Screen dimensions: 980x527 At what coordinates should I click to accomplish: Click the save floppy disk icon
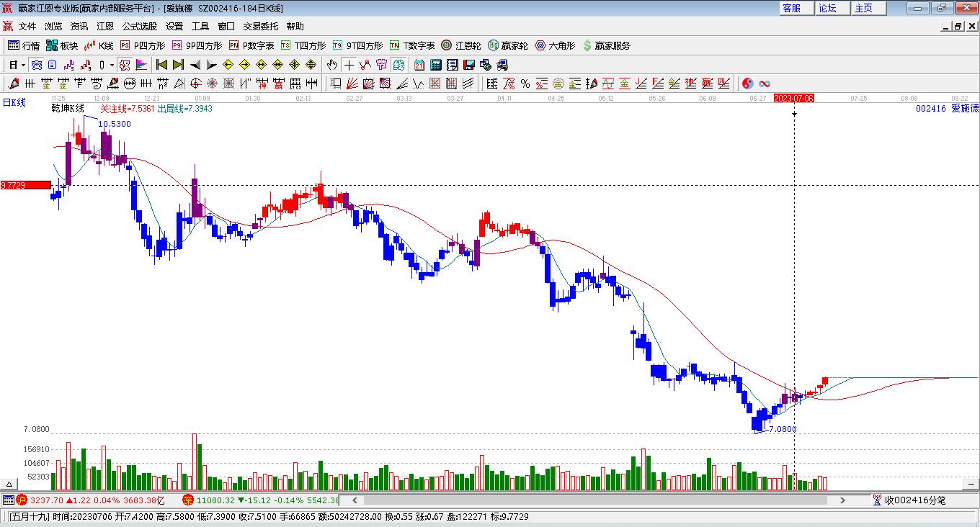tap(469, 65)
